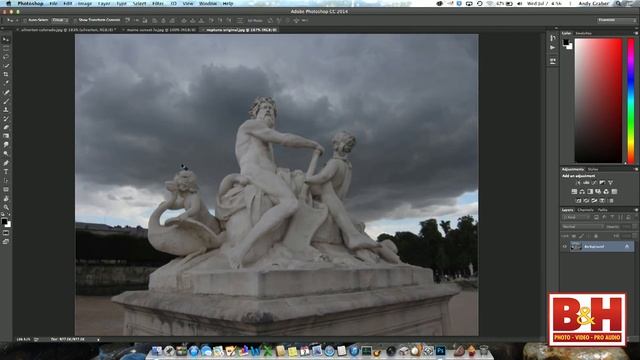The image size is (640, 360).
Task: Select the Hand tool
Action: click(6, 198)
